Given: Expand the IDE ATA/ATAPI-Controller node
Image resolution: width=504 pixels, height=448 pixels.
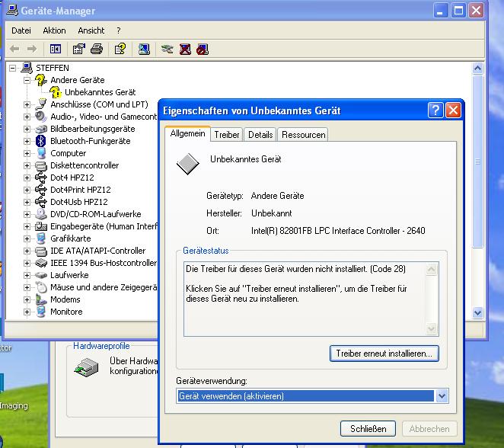Looking at the screenshot, I should (x=27, y=251).
